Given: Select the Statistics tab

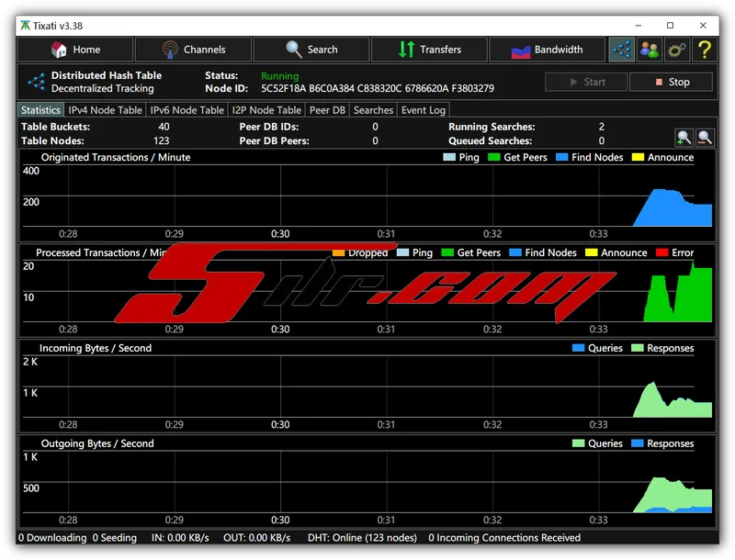Looking at the screenshot, I should [40, 110].
